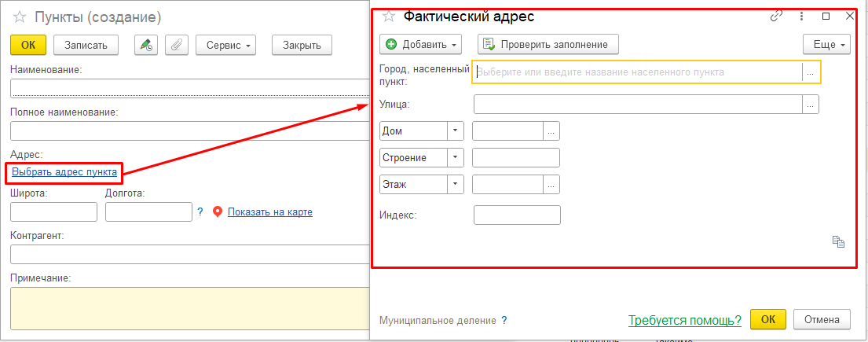Screen dimensions: 868x342
Task: Open the Выбрать адрес пункта link
Action: pos(64,172)
